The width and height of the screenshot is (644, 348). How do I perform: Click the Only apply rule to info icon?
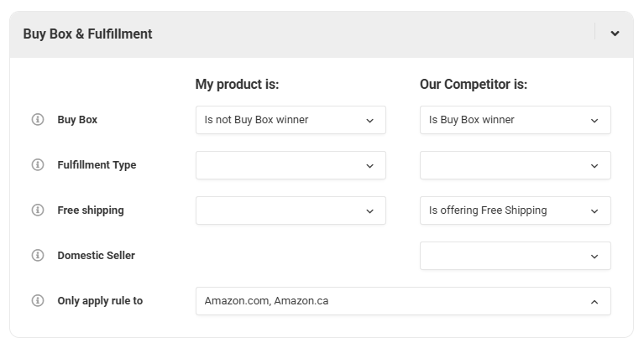pos(37,301)
